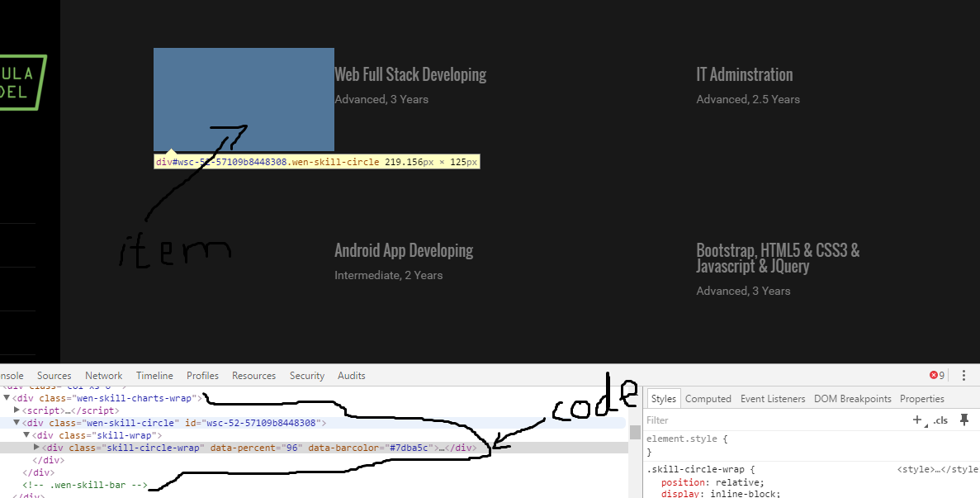This screenshot has height=498, width=980.
Task: Collapse the wen-skill-circle div node
Action: tap(17, 423)
